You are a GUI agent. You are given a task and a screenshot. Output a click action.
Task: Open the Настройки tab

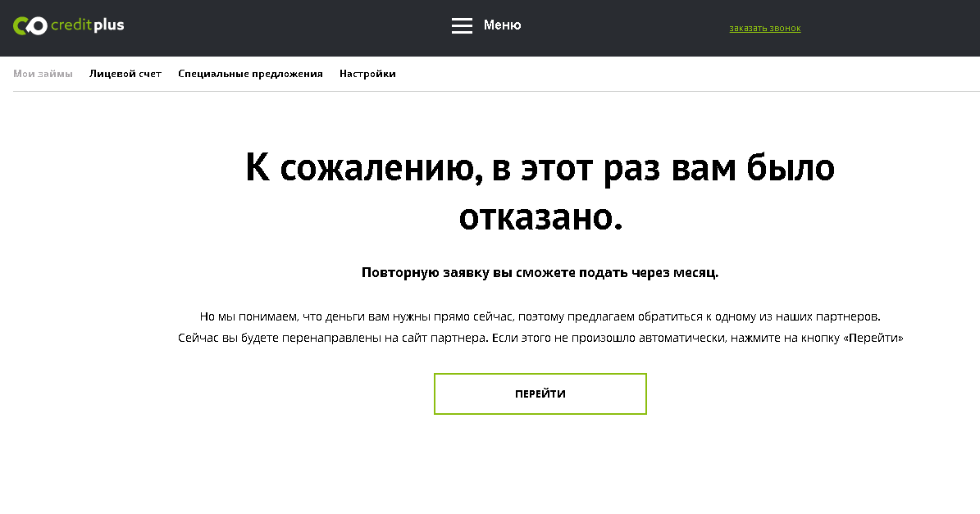click(x=367, y=74)
